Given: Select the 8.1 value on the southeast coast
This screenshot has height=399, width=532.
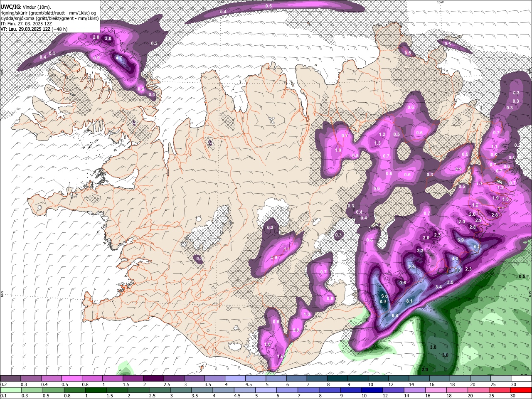Looking at the screenshot, I should [409, 301].
